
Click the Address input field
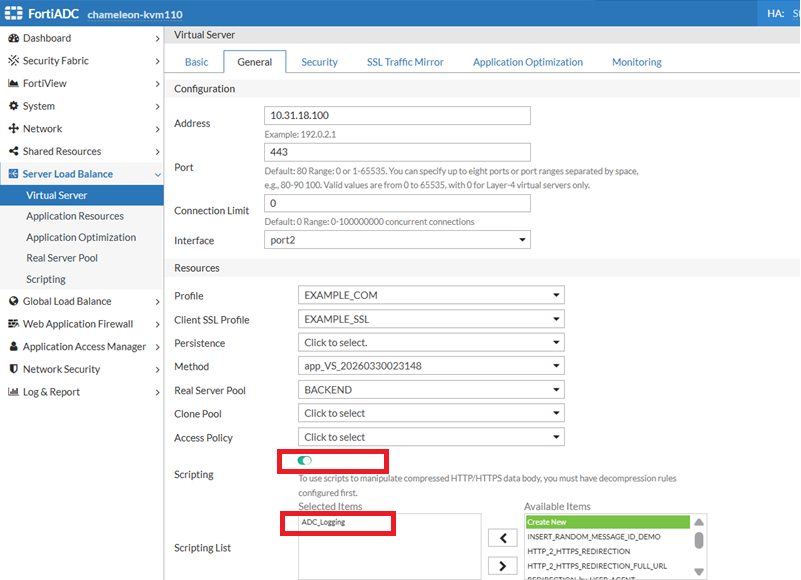point(397,115)
